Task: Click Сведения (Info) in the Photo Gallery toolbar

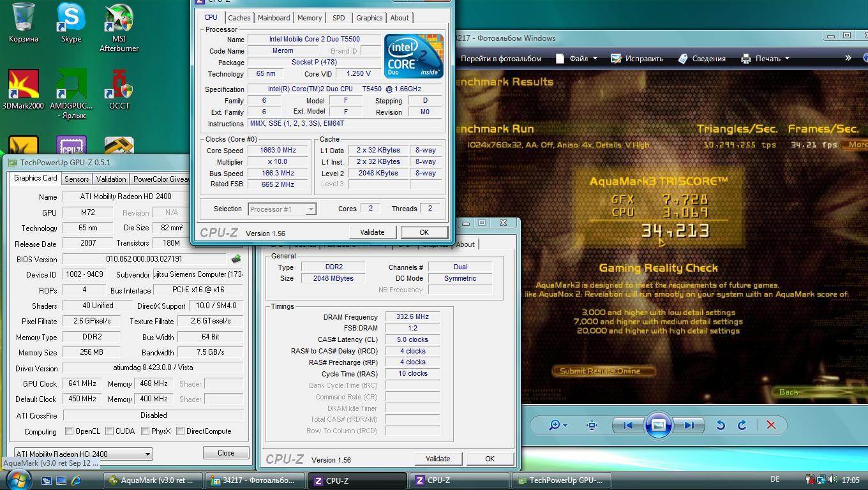Action: 701,58
